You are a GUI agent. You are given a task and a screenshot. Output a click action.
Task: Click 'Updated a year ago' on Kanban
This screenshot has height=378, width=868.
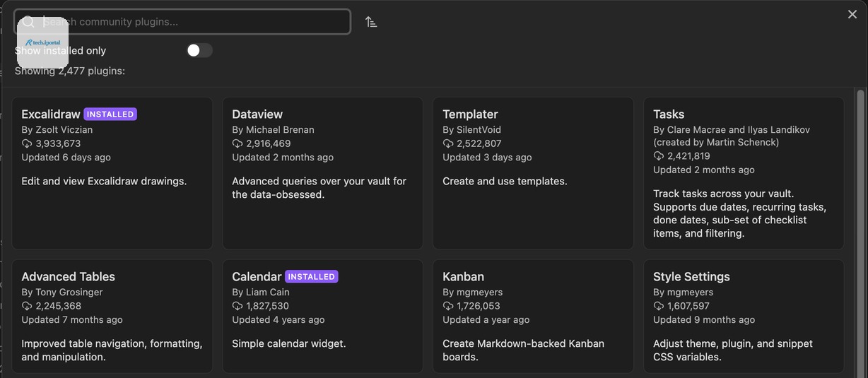[x=486, y=320]
